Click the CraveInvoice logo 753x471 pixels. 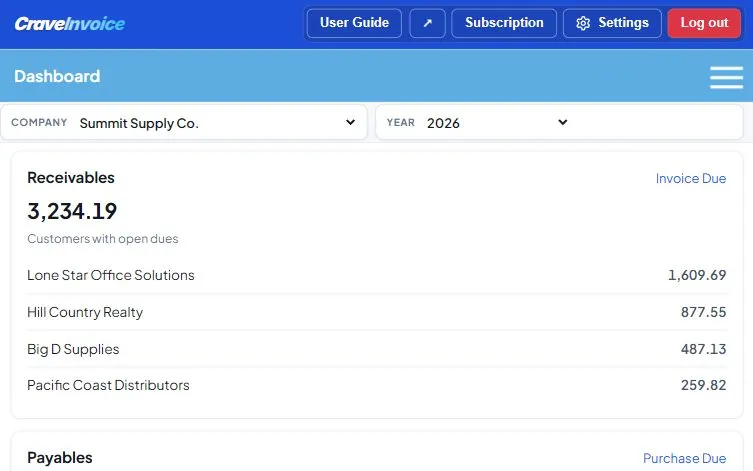[x=70, y=24]
